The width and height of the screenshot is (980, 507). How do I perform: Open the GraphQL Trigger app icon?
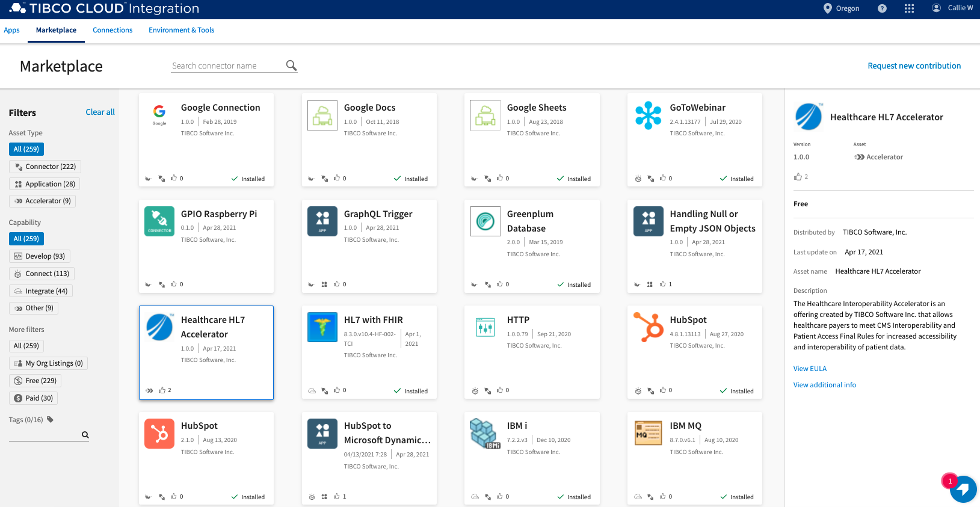pyautogui.click(x=322, y=221)
